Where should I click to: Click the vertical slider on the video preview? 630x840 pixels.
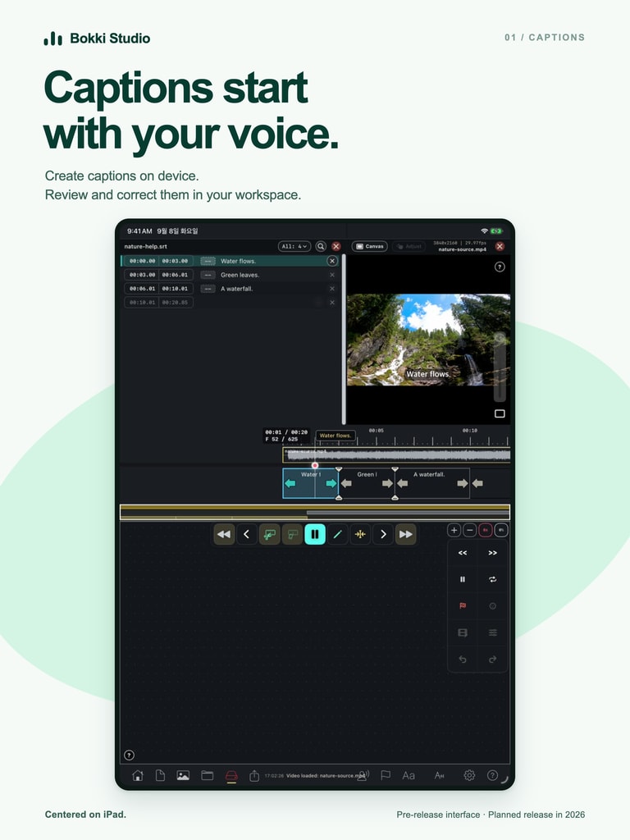click(500, 367)
